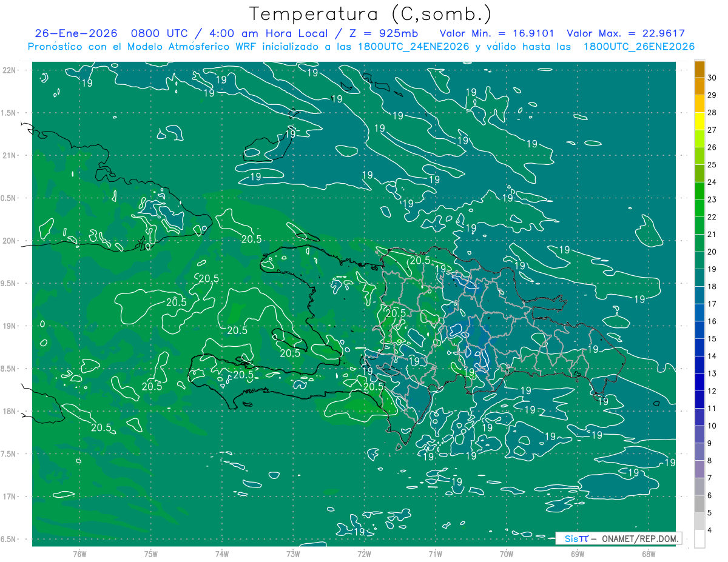728x562 pixels.
Task: Click 'Valor Max. = 22.9617' value
Action: click(626, 33)
